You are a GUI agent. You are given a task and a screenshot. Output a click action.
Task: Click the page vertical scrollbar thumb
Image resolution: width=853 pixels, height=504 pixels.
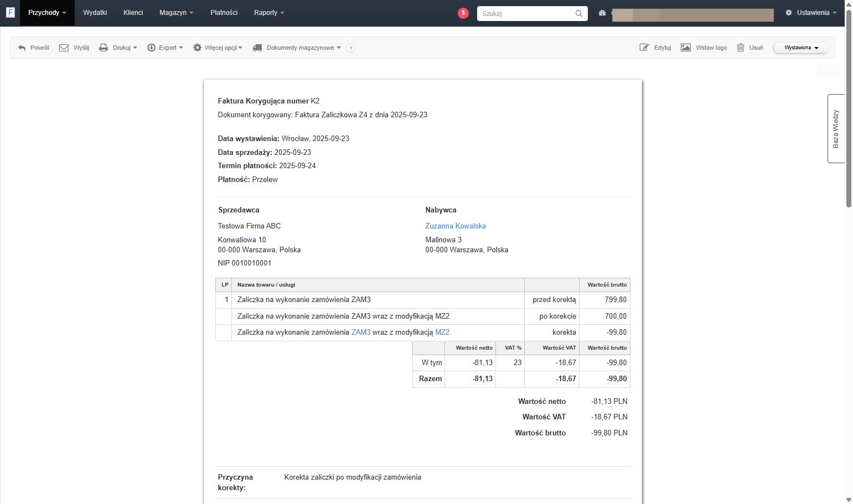(849, 108)
